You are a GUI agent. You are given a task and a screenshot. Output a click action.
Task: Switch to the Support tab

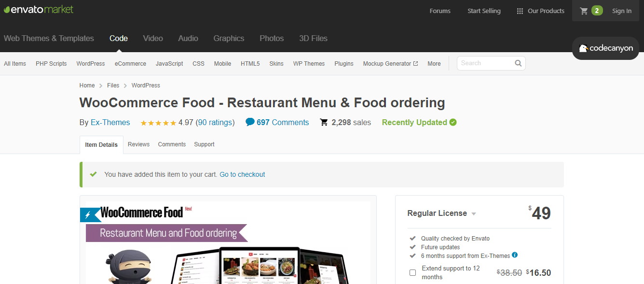pyautogui.click(x=204, y=144)
